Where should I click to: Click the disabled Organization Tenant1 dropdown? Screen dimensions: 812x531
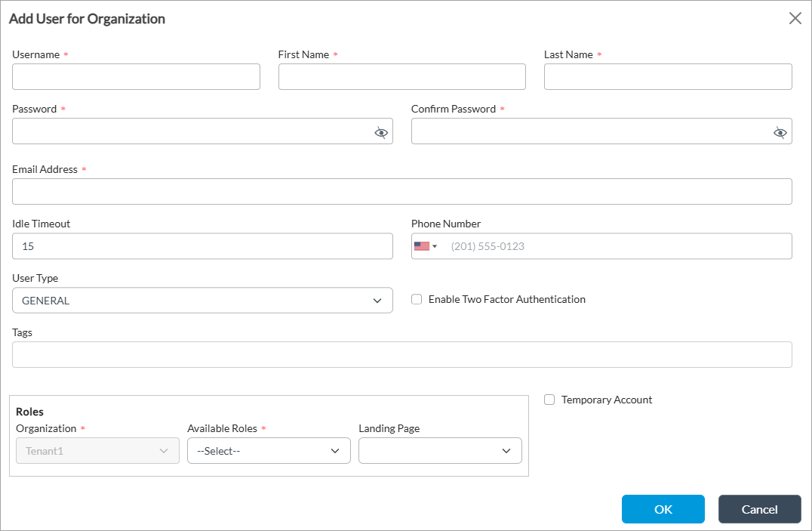coord(97,451)
